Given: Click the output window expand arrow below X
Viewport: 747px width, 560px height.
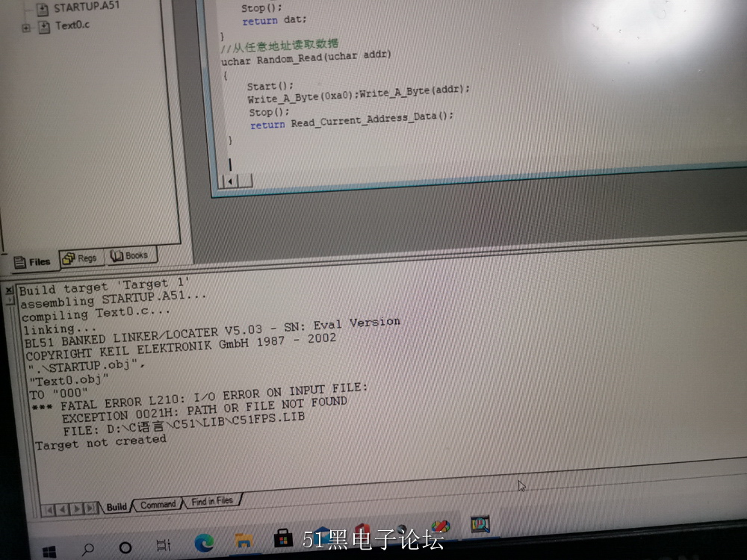Looking at the screenshot, I should pyautogui.click(x=10, y=300).
